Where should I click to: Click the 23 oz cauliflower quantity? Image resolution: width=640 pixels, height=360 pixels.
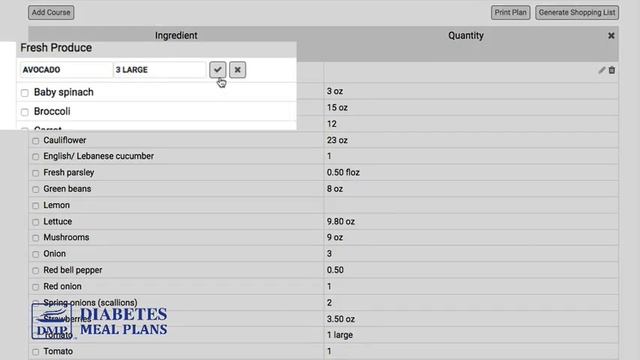[337, 140]
